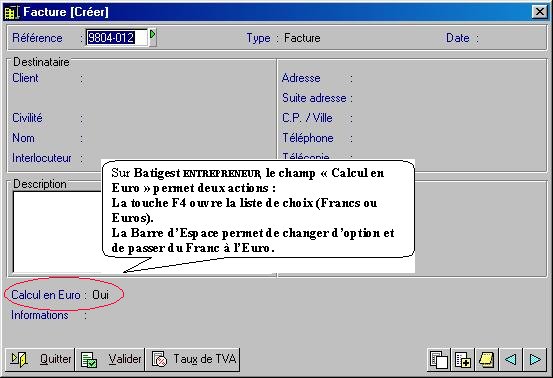Click the green arrow beside Référence field
The height and width of the screenshot is (378, 553).
(152, 37)
